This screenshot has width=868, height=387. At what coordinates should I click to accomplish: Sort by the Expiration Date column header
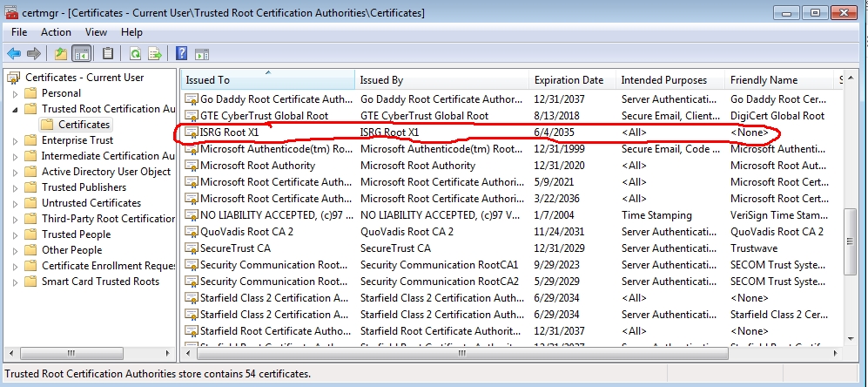[x=572, y=80]
